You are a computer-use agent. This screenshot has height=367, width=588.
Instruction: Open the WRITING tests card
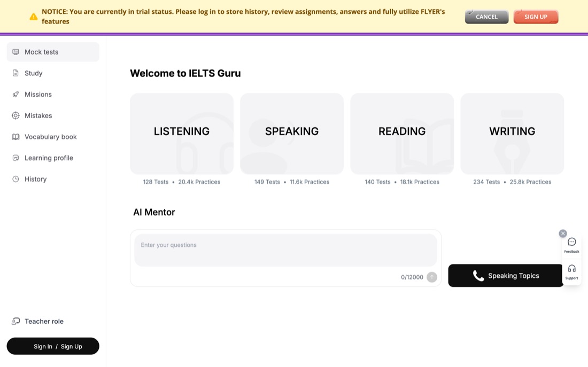(x=512, y=134)
